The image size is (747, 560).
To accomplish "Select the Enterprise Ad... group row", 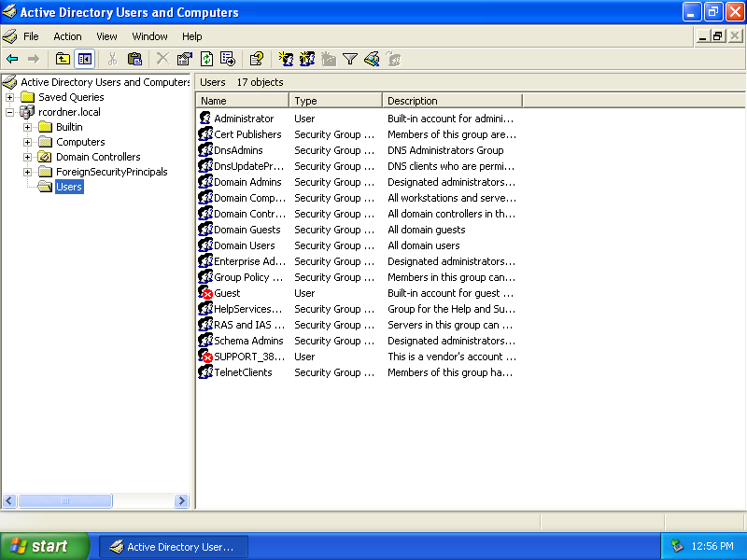I will tap(358, 261).
